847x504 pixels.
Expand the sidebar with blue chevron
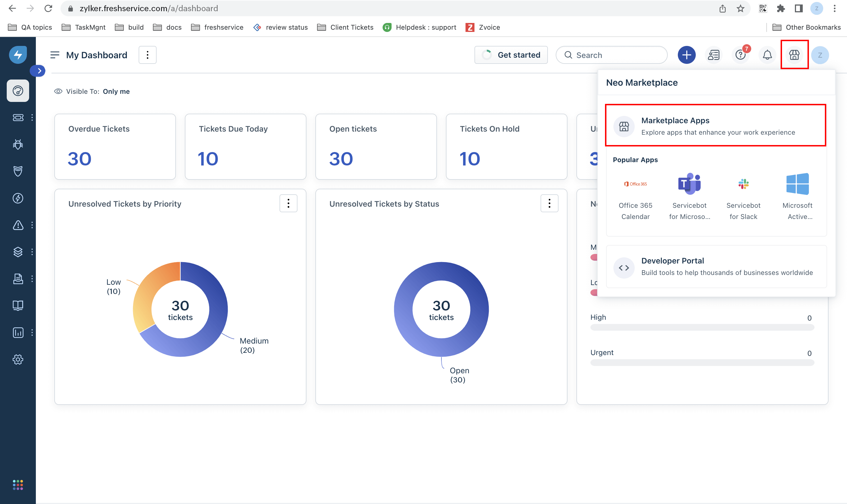coord(39,71)
